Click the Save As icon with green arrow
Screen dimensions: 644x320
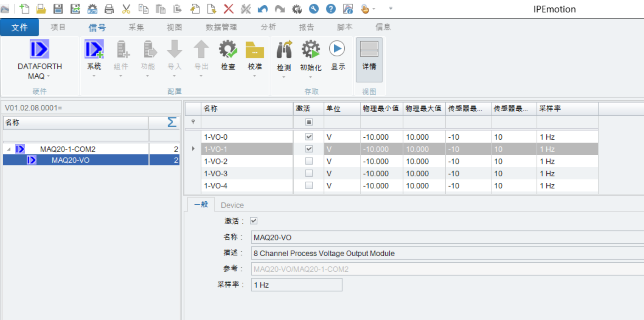tap(75, 9)
